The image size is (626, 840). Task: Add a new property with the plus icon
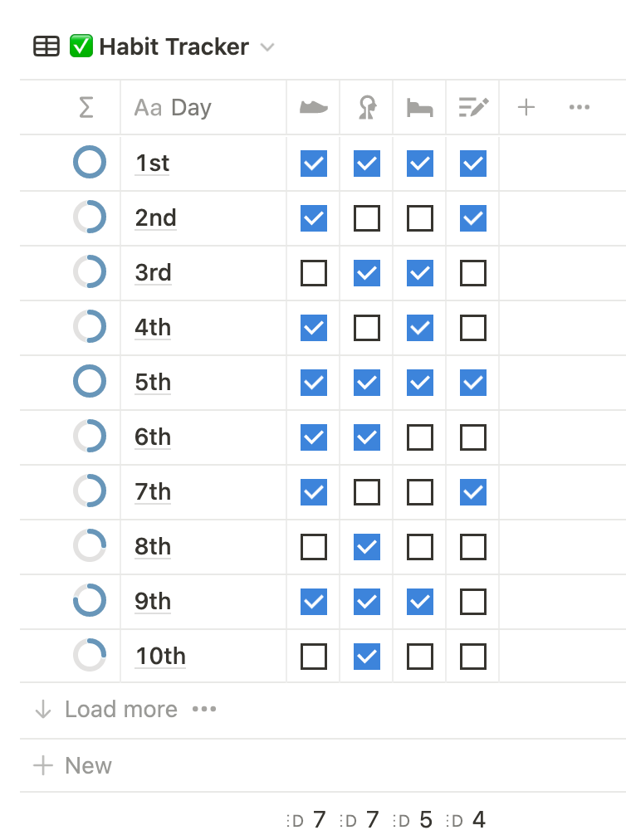point(526,107)
